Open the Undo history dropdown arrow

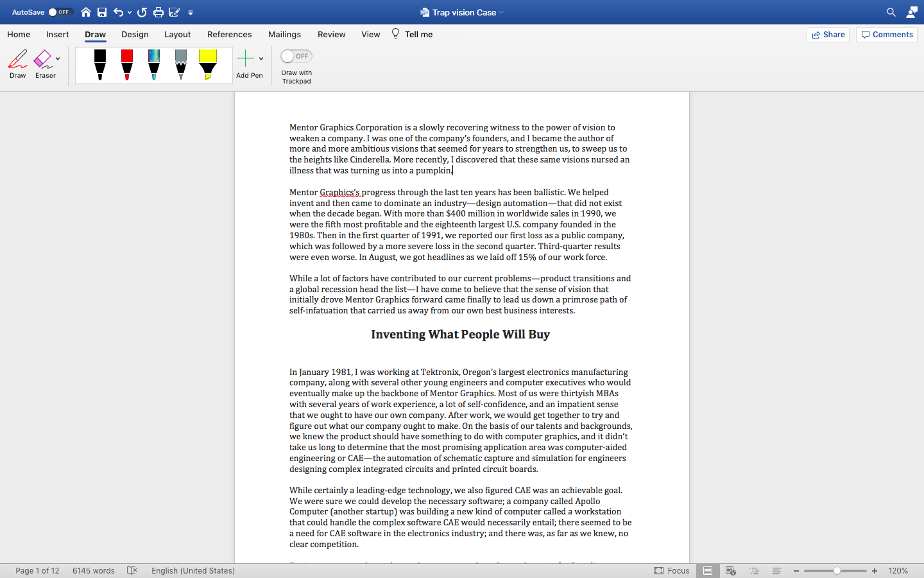[x=130, y=13]
